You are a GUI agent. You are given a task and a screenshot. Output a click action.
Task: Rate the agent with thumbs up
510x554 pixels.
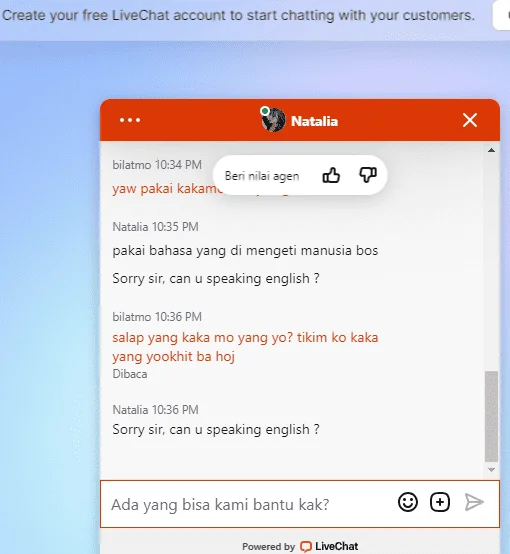click(331, 175)
